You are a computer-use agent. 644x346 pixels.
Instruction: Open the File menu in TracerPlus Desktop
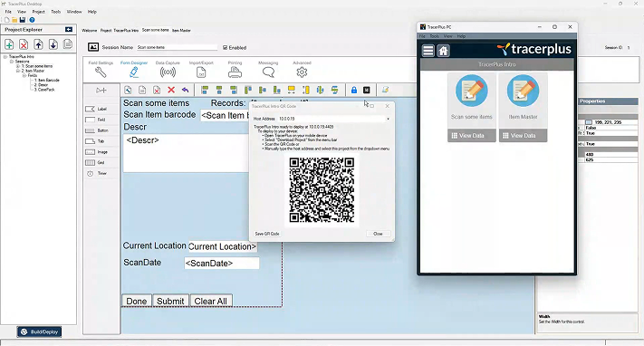point(8,12)
